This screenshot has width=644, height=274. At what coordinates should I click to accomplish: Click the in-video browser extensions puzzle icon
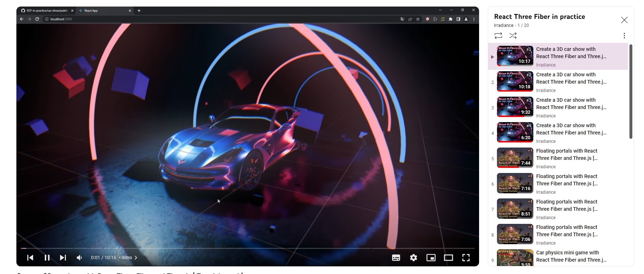[451, 19]
